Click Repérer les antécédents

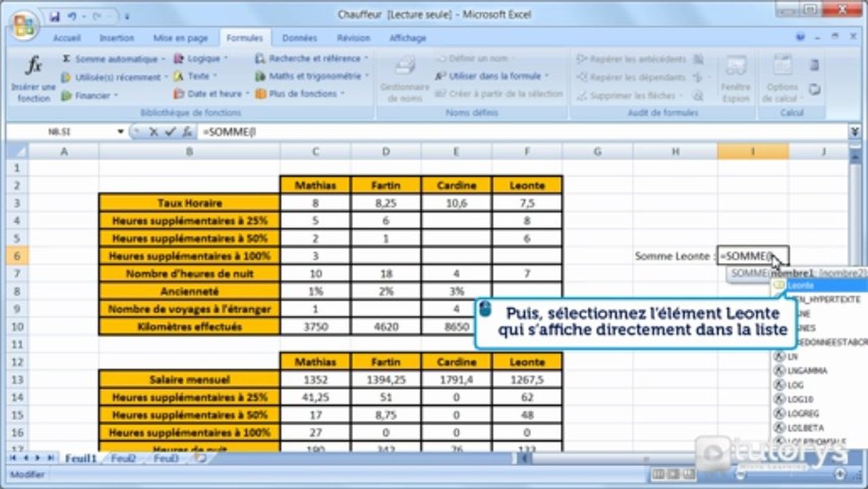tap(631, 59)
